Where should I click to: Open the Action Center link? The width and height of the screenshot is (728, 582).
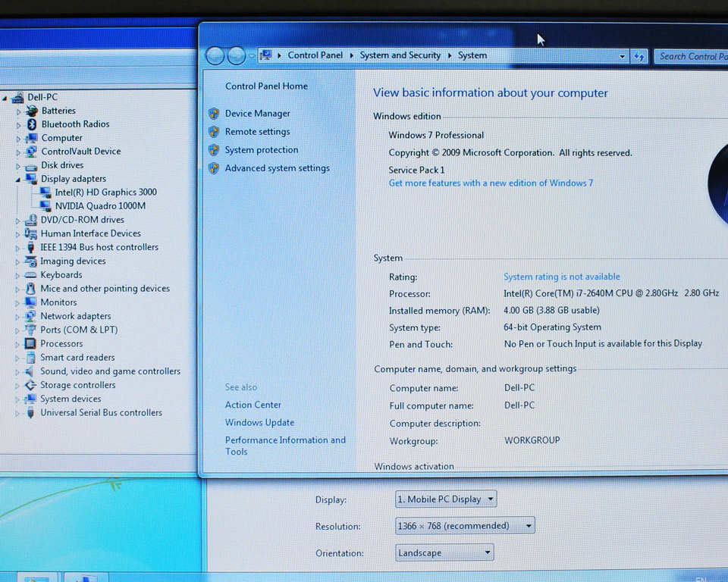(253, 405)
